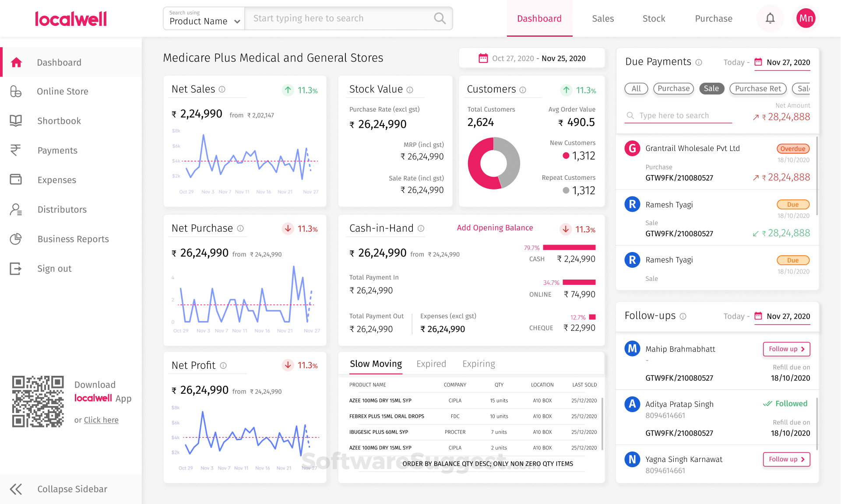Open the calendar icon next to Nov 27, 2020
Screen dimensions: 841x504
(758, 62)
